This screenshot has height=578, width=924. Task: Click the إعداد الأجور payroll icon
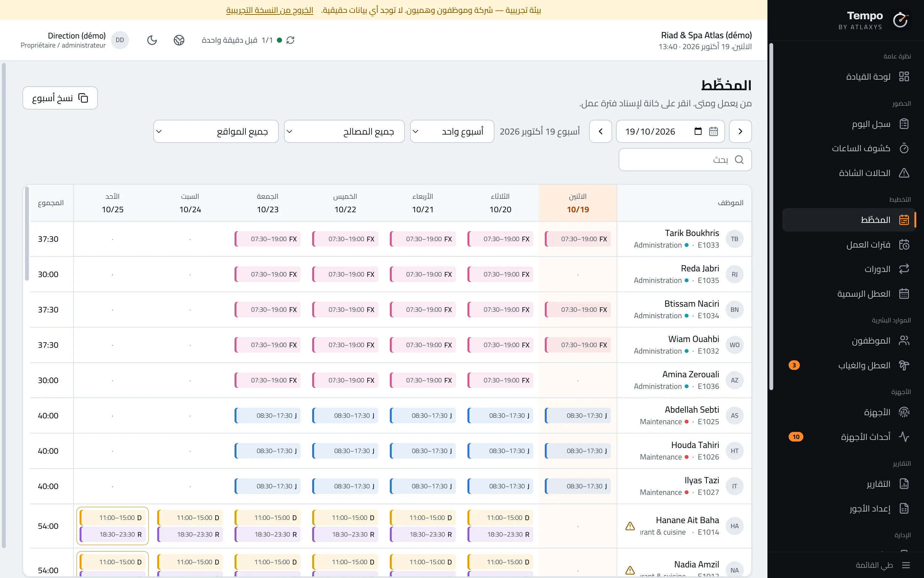tap(904, 508)
